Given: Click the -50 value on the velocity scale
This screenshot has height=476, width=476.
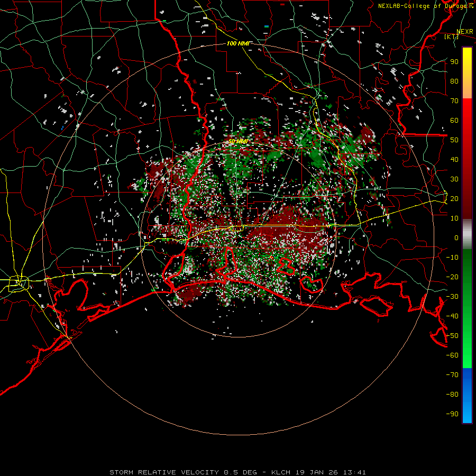Looking at the screenshot, I should (x=452, y=336).
